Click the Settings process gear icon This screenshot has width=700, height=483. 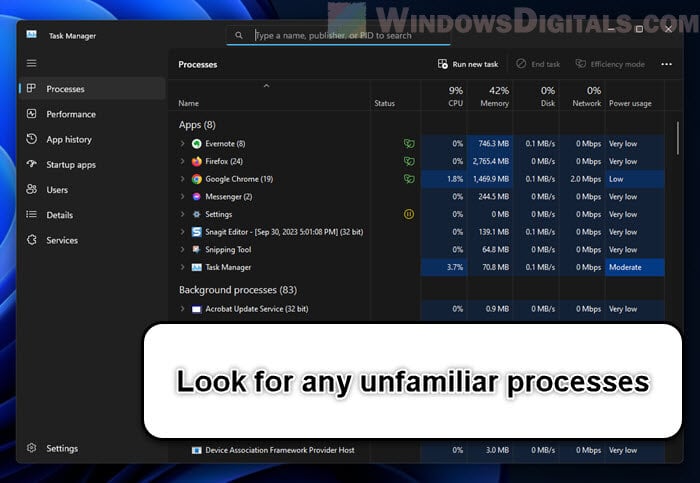coord(196,214)
